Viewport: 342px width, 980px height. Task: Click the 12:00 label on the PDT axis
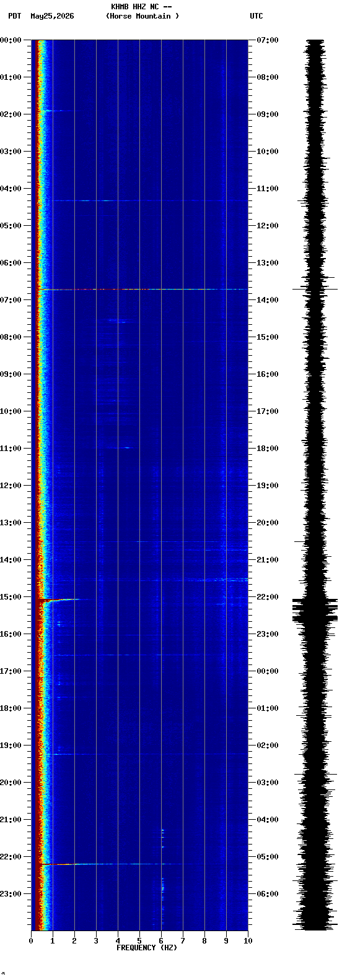pos(11,486)
